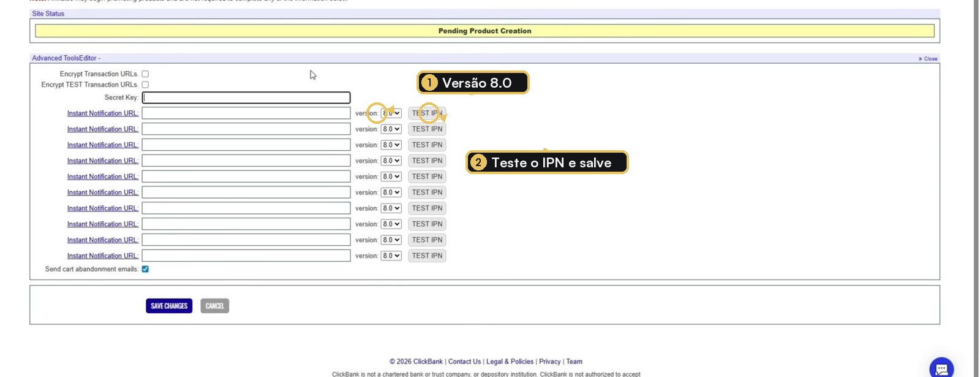Viewport: 980px width, 377px height.
Task: Open first Instant Notification URL help link
Action: pyautogui.click(x=103, y=113)
